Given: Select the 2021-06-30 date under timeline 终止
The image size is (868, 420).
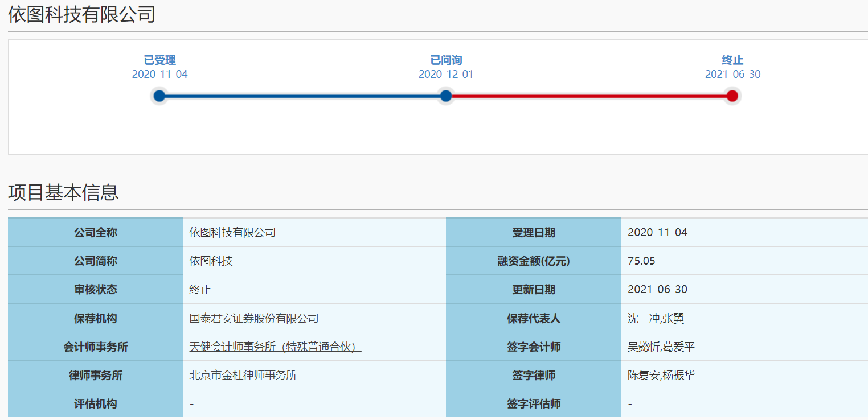Looking at the screenshot, I should click(732, 75).
